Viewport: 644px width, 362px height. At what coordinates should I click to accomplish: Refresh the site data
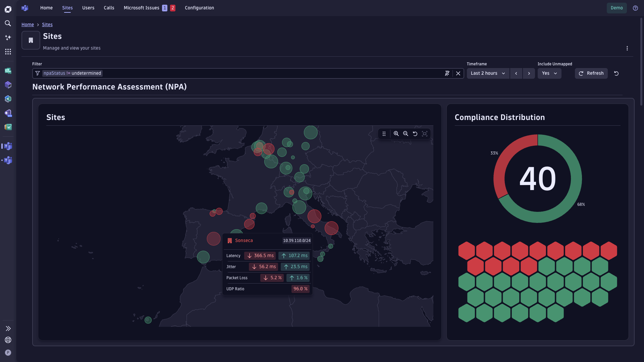591,73
